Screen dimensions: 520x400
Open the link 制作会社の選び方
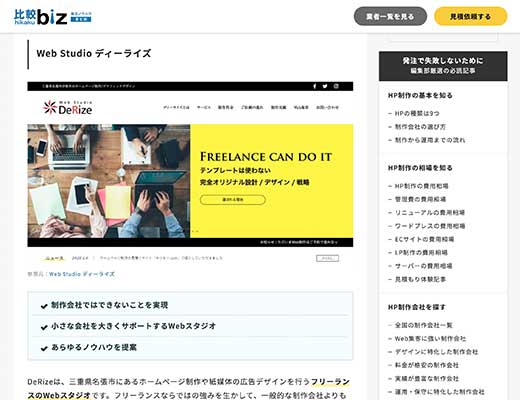(420, 127)
